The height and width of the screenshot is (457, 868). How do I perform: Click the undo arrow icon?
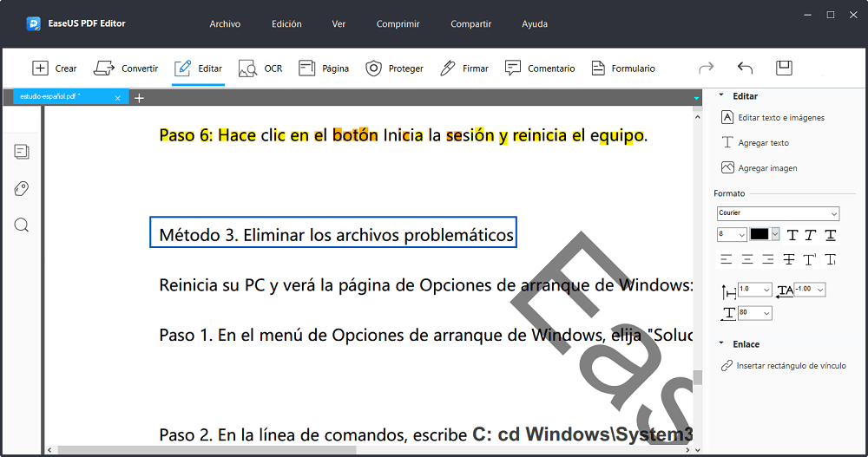[745, 68]
